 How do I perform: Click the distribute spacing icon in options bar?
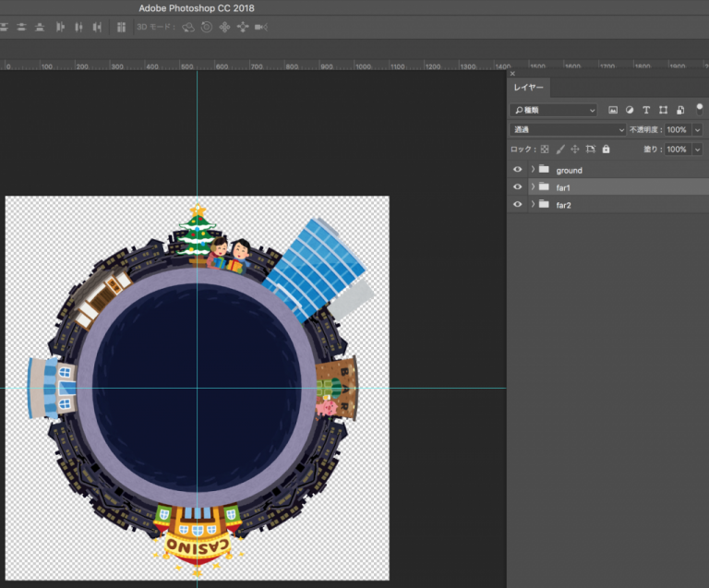pyautogui.click(x=121, y=27)
